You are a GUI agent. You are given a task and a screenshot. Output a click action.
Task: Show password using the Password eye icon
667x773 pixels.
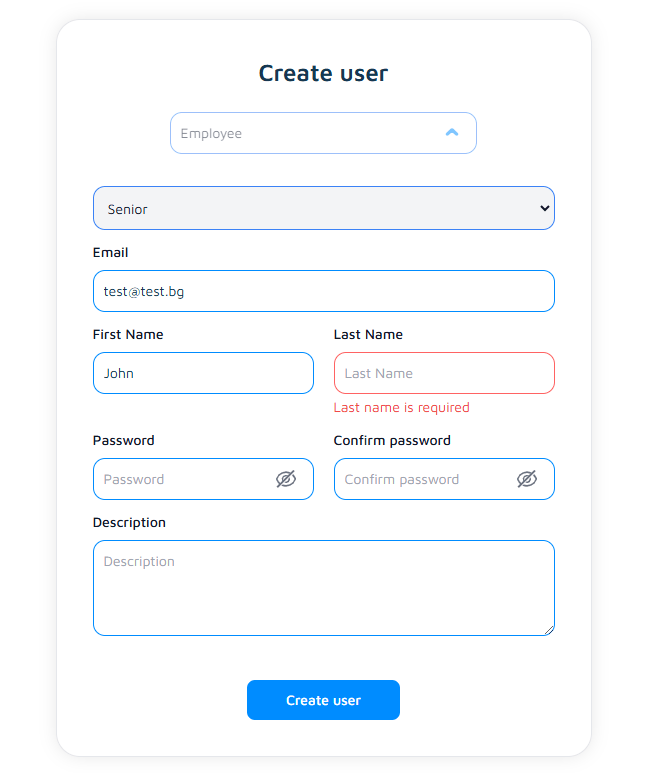tap(286, 479)
